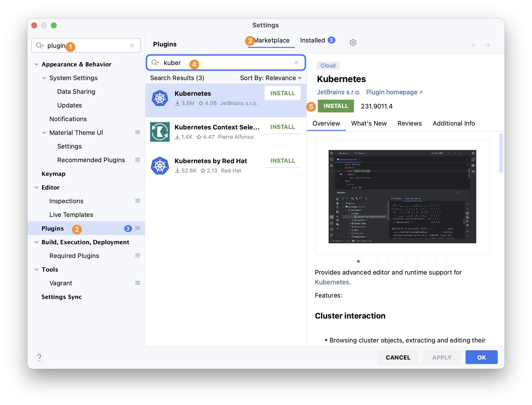Click the Kubernetes Context Selector plugin icon
Viewport: 532px width, 405px height.
tap(160, 132)
